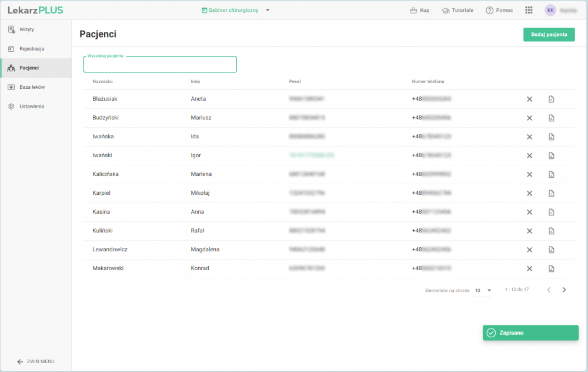Click the Dodaj pacjenta button

(x=549, y=35)
